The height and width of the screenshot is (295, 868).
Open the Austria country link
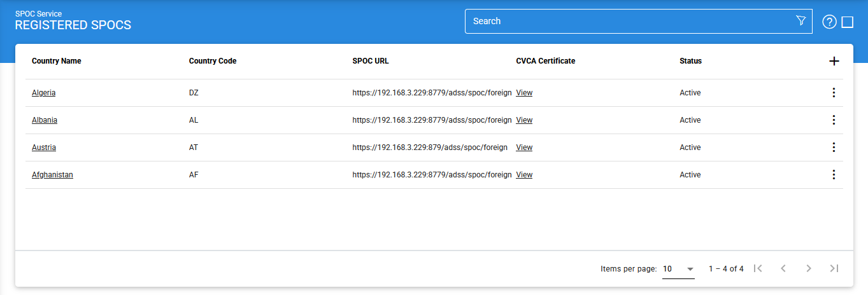click(x=44, y=147)
